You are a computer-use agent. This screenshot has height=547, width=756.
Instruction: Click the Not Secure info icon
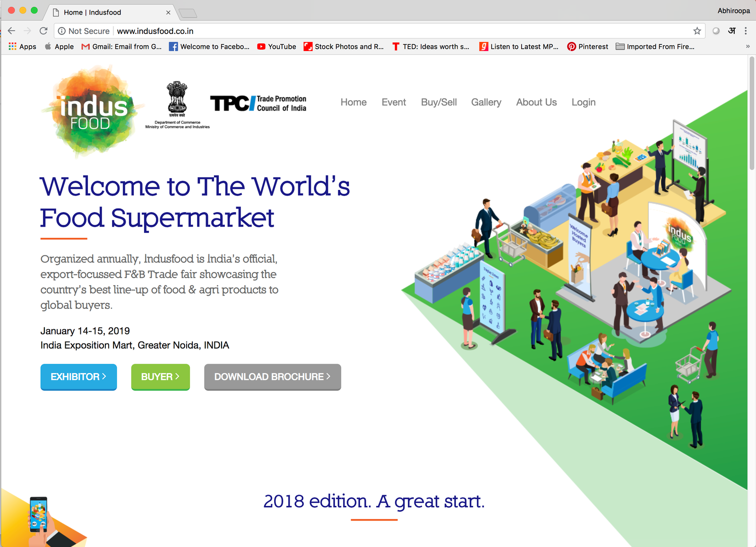tap(62, 31)
